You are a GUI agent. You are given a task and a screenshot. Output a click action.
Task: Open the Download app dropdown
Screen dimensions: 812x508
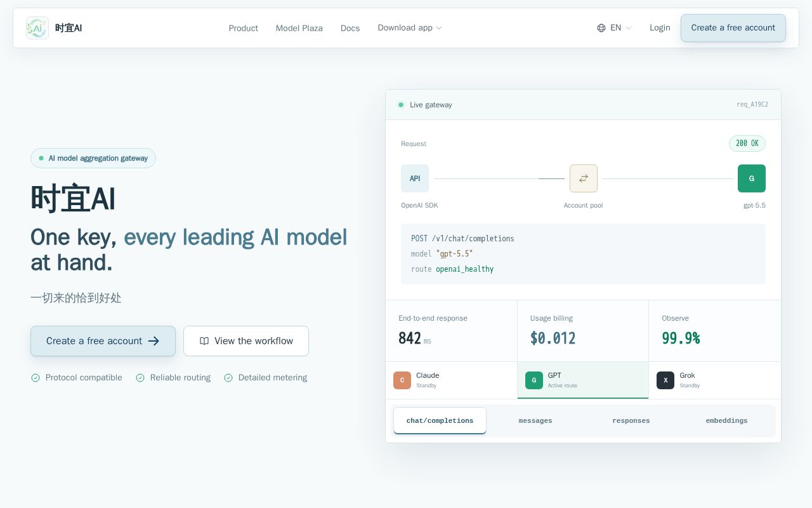[410, 28]
